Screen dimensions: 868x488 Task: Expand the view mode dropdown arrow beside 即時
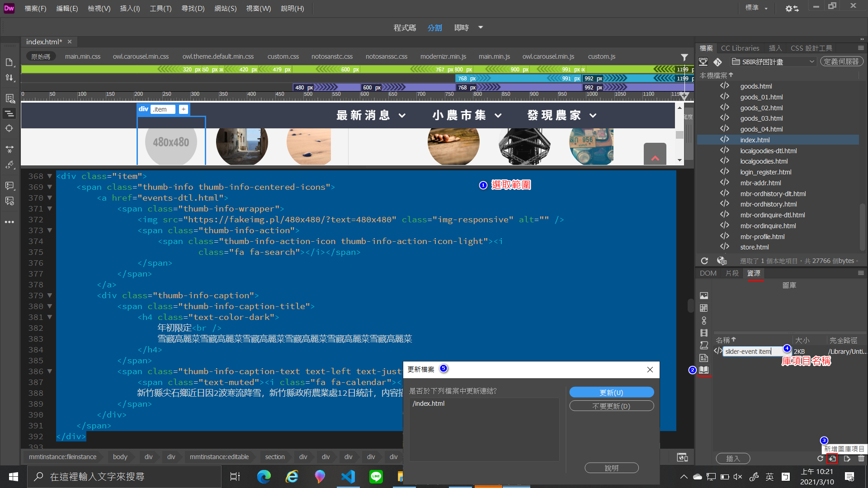tap(481, 28)
